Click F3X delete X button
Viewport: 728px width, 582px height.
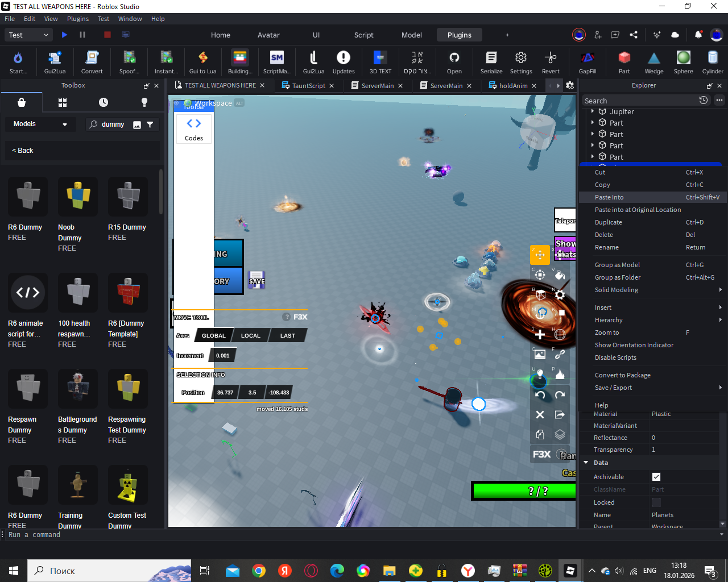click(540, 415)
